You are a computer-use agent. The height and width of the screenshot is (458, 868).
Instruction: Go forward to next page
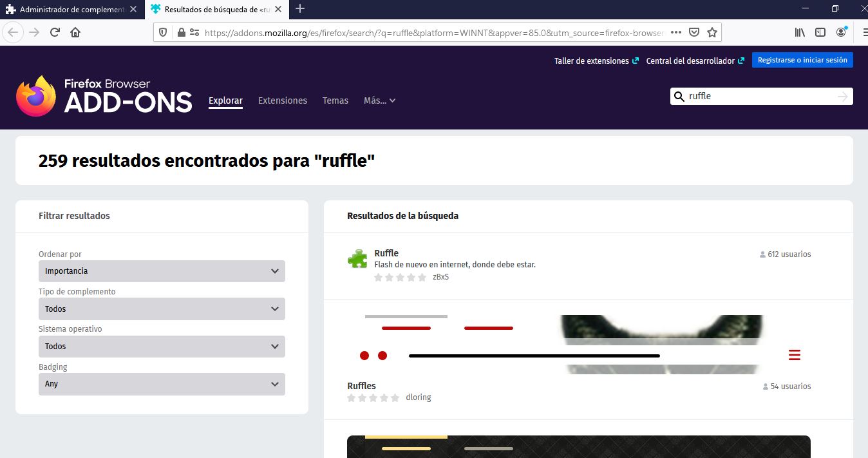pos(34,32)
